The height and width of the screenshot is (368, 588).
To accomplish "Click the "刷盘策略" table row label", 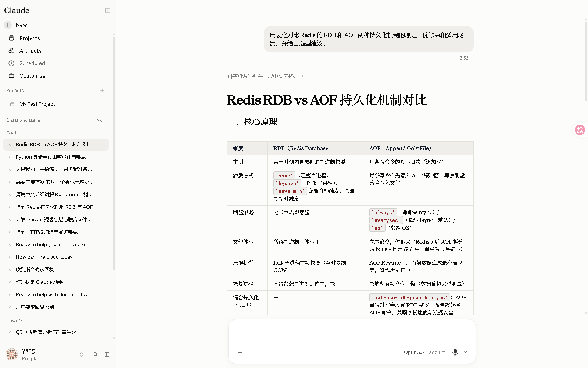I will tap(243, 212).
